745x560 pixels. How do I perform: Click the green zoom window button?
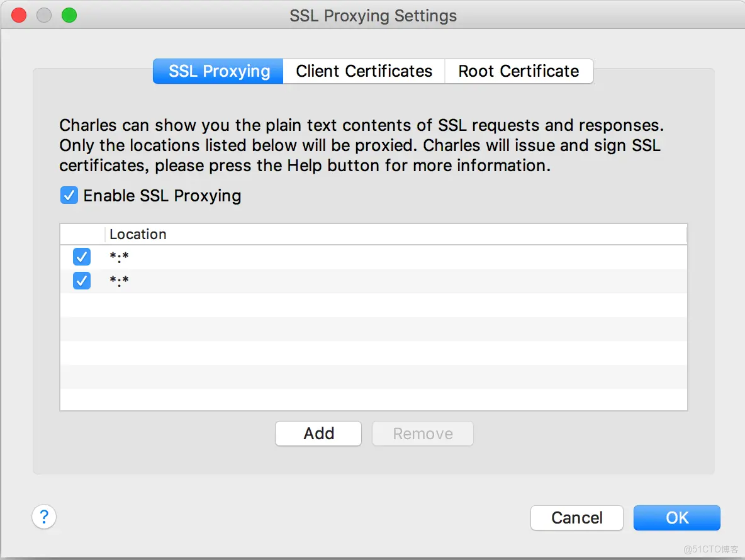(69, 16)
